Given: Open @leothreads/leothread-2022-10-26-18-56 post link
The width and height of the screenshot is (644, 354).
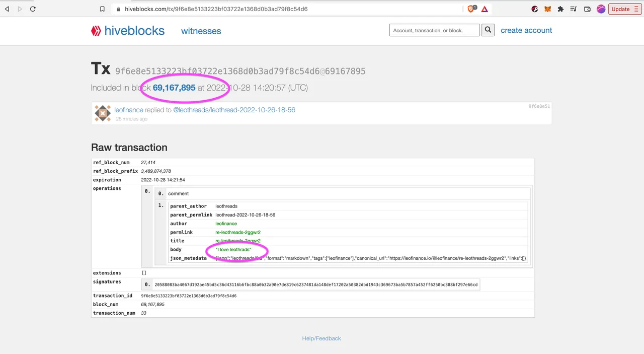Looking at the screenshot, I should pyautogui.click(x=234, y=110).
